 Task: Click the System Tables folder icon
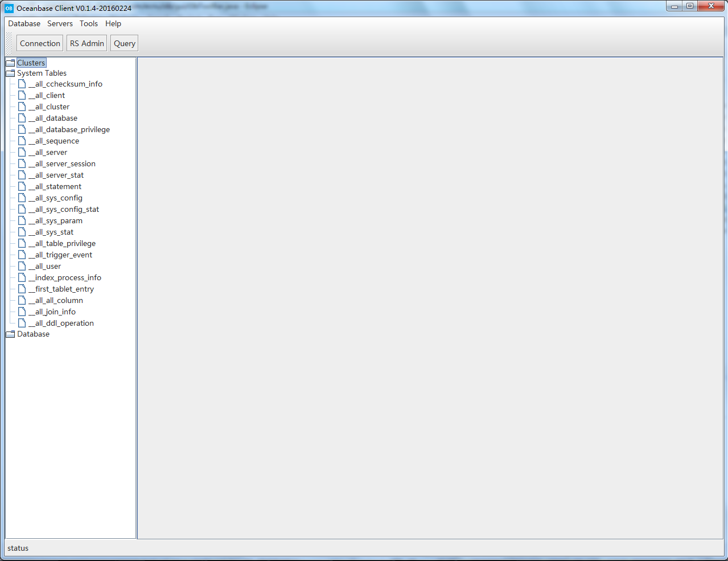[x=10, y=73]
